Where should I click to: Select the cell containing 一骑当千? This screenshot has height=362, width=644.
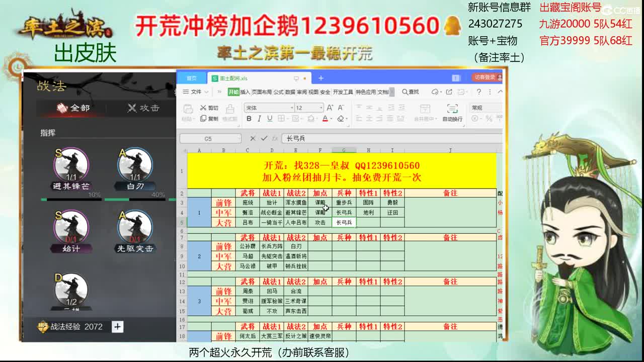[272, 222]
